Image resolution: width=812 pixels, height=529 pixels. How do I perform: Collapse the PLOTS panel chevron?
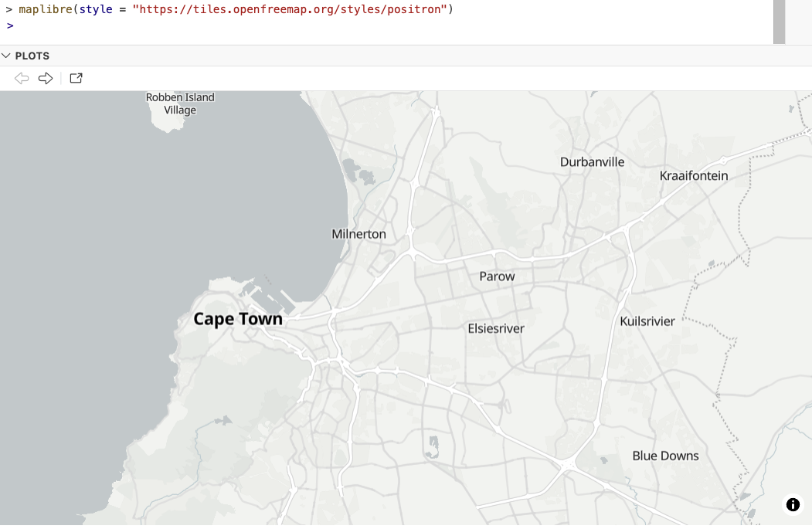[x=6, y=56]
